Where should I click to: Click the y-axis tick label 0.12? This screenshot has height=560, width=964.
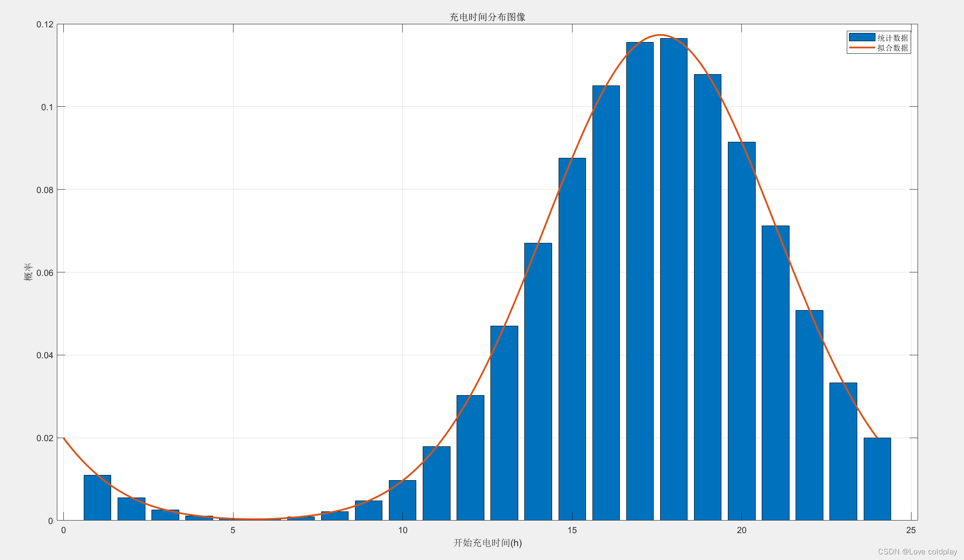coord(45,24)
